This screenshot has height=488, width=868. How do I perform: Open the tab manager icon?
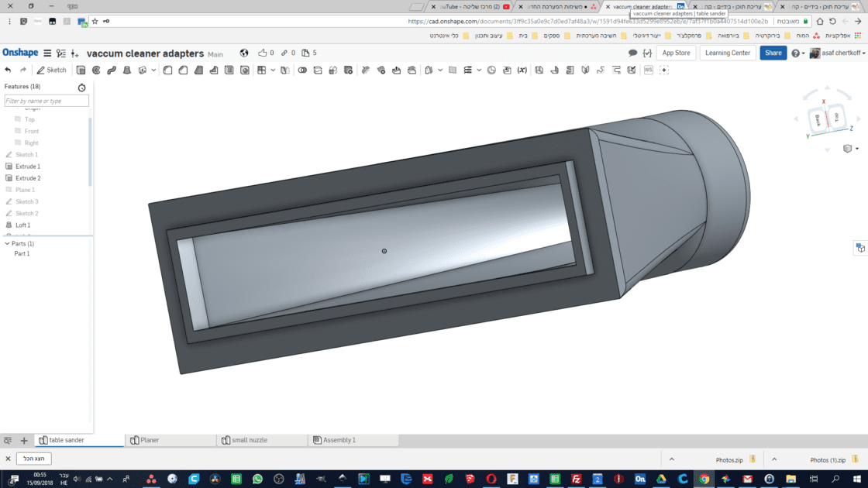(8, 441)
